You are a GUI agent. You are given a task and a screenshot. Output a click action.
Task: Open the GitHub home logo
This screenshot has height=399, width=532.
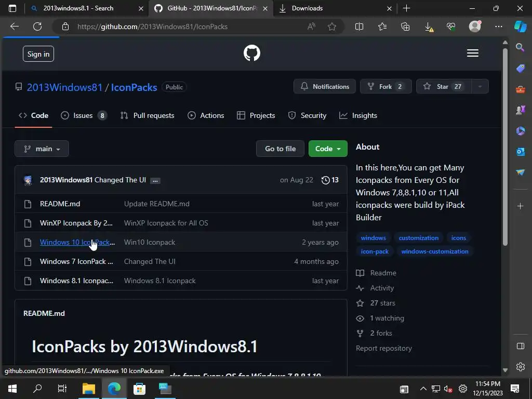[252, 54]
